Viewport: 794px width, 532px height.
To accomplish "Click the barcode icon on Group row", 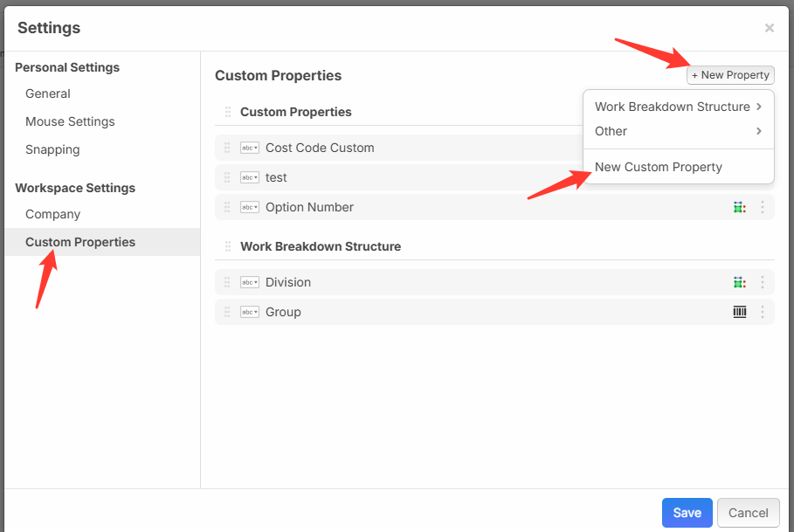I will [739, 312].
